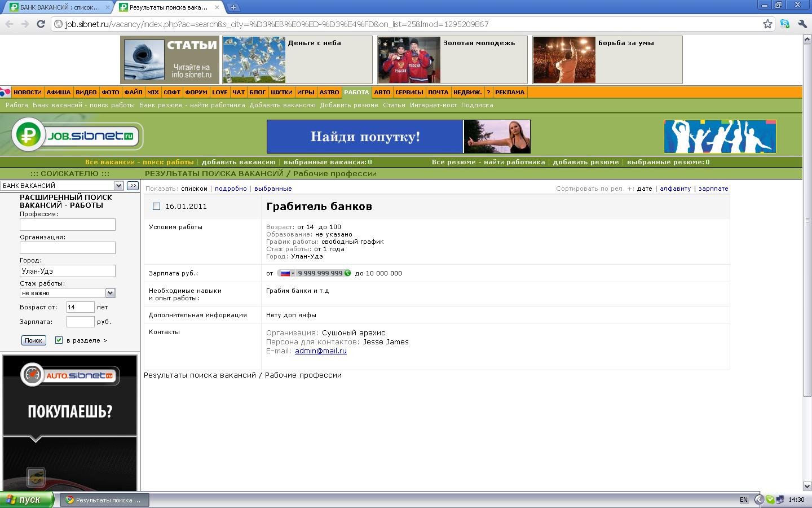Click the new tab plus button

[233, 7]
